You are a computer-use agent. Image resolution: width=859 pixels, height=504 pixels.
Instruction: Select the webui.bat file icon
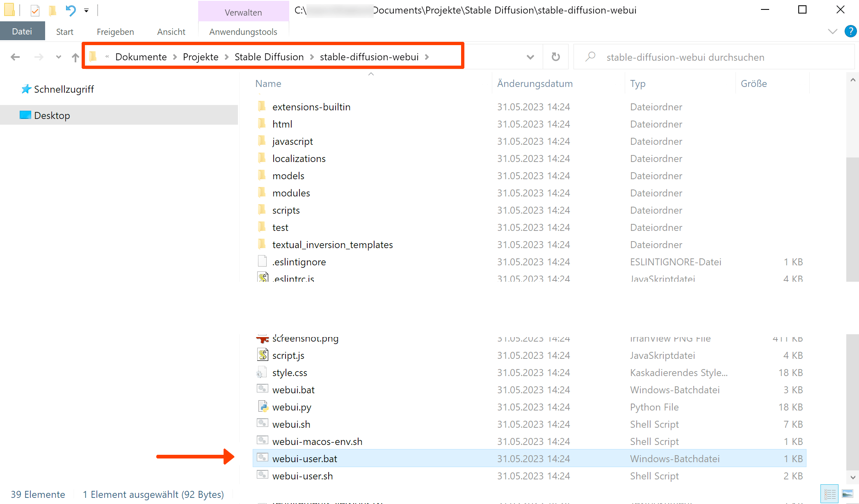263,388
